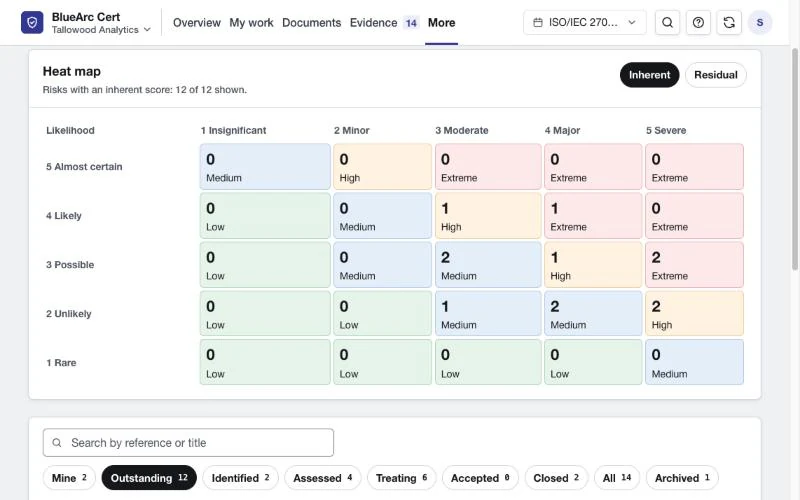800x500 pixels.
Task: Click 'Risks with an inherent score' subtitle
Action: pos(144,89)
